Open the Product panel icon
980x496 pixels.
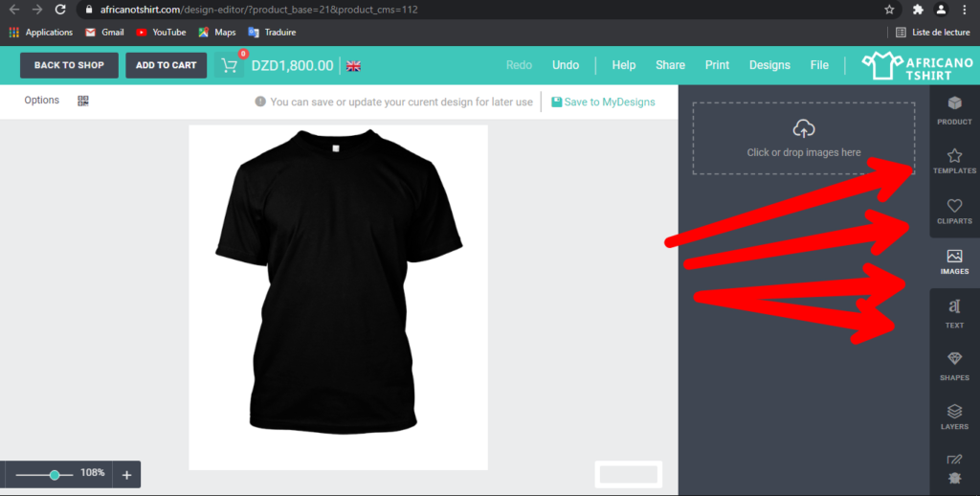tap(954, 110)
